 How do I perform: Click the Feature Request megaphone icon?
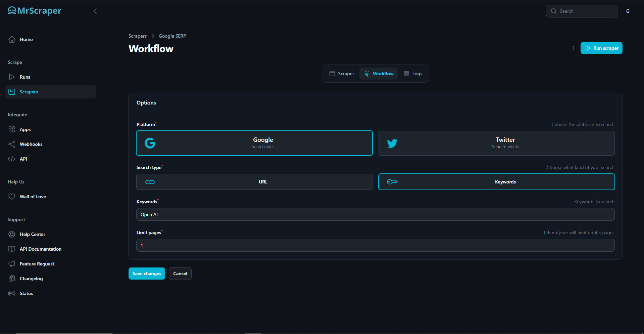click(12, 264)
